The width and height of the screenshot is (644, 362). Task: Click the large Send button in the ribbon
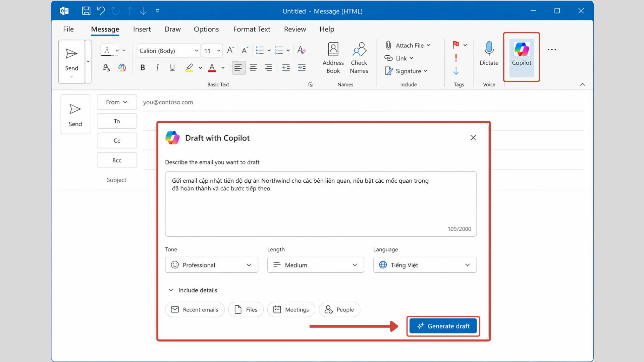click(x=71, y=61)
